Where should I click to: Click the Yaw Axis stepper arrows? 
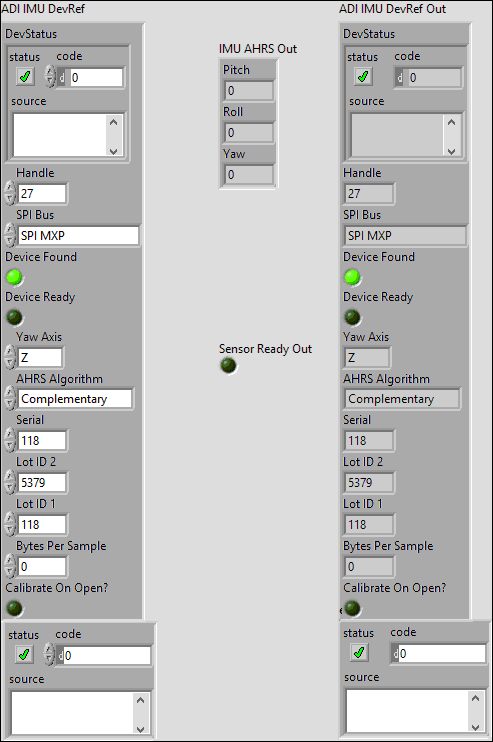tap(10, 357)
